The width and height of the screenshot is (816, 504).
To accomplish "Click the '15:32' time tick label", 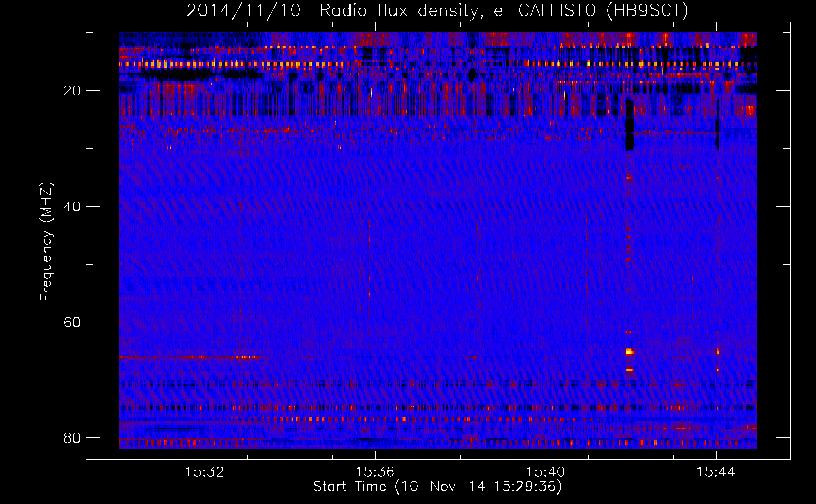I will (204, 472).
